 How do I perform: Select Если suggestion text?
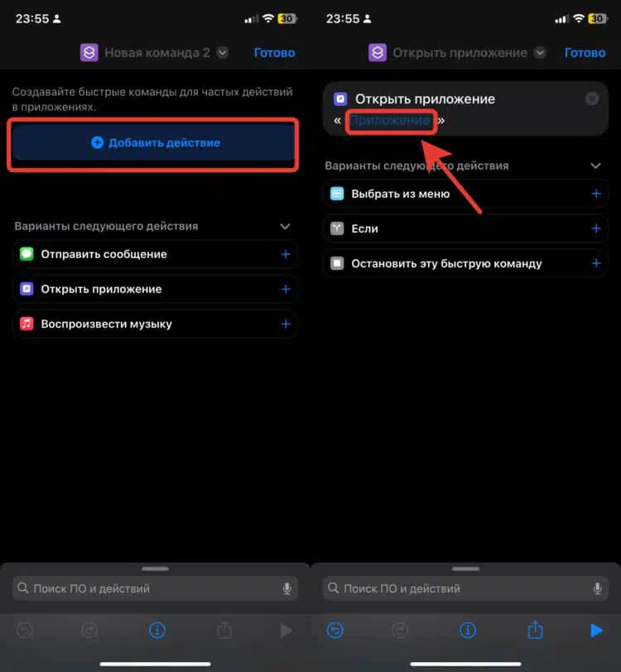pyautogui.click(x=364, y=229)
